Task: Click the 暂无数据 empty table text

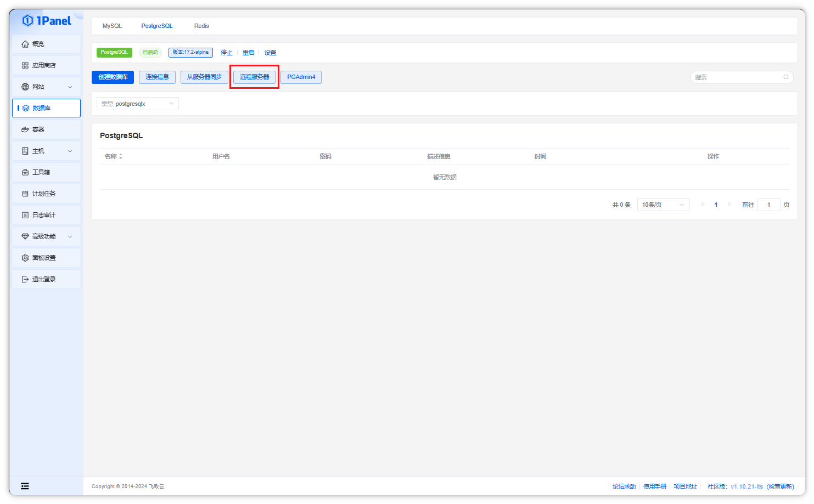Action: 445,177
